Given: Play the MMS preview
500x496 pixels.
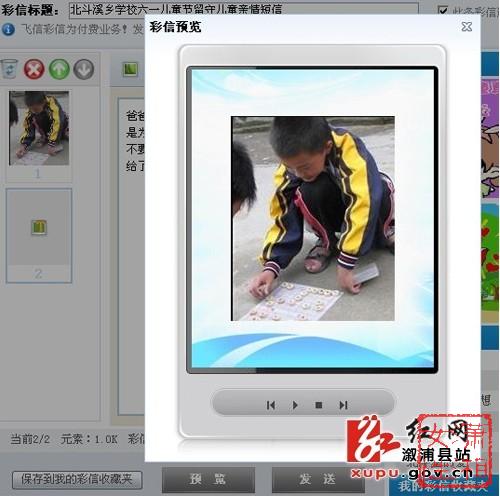Looking at the screenshot, I should (x=295, y=405).
